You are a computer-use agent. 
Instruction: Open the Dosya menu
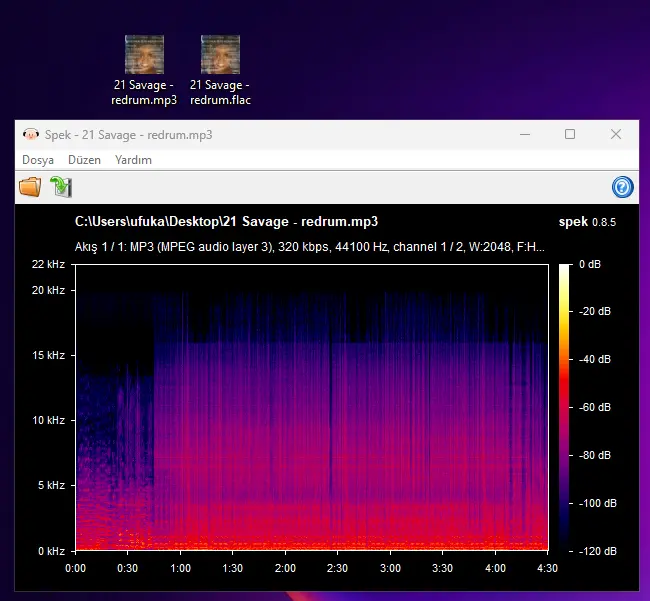(x=38, y=160)
